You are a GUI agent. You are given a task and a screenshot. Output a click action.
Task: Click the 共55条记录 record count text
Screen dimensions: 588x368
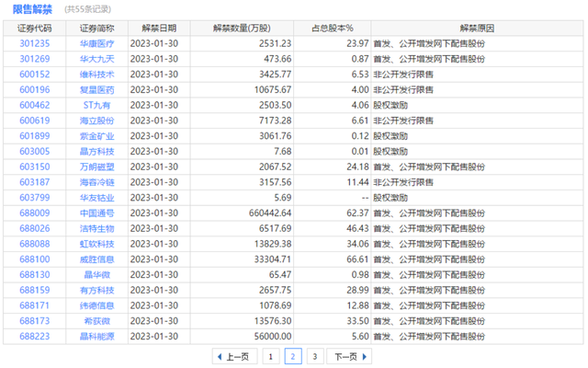coord(88,9)
